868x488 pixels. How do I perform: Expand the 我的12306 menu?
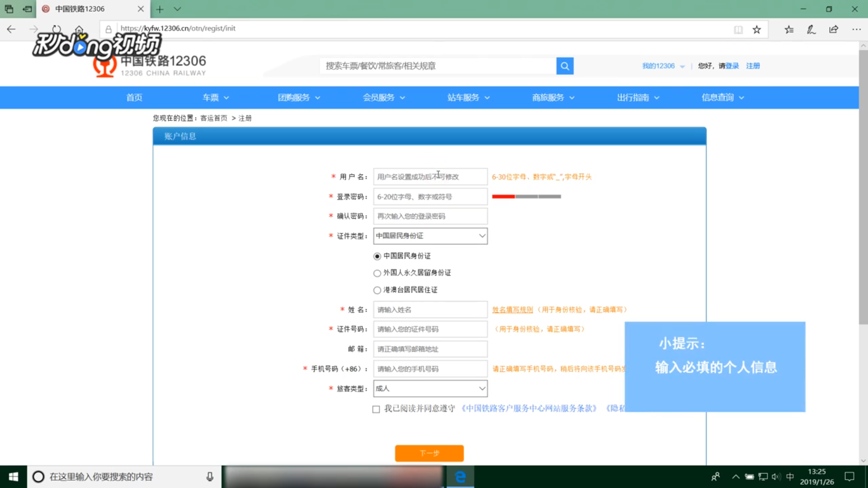663,66
